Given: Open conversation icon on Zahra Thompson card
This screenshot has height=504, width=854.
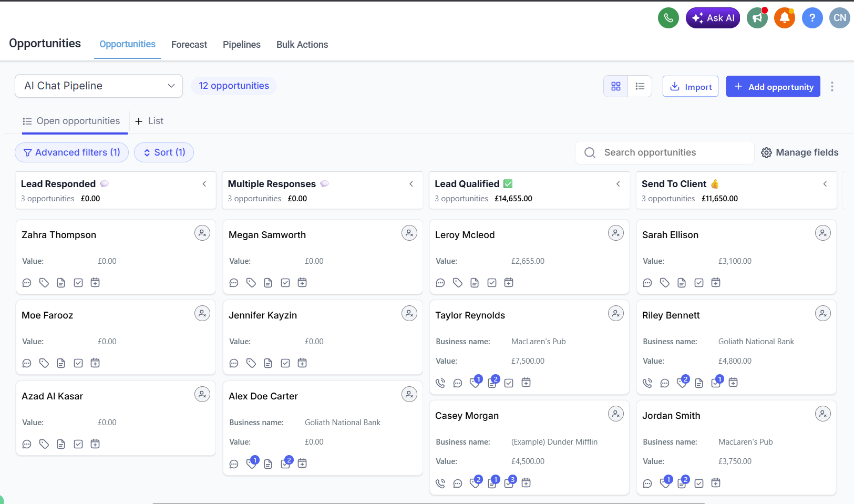Looking at the screenshot, I should [x=27, y=283].
